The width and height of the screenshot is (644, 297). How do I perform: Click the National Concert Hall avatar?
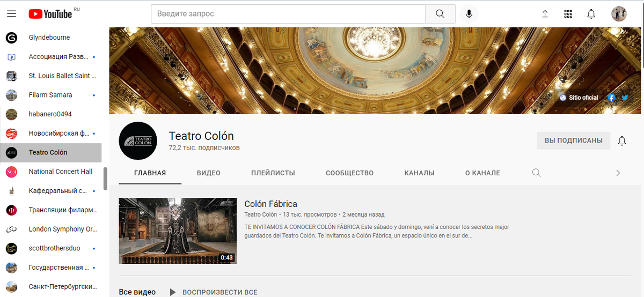click(11, 172)
